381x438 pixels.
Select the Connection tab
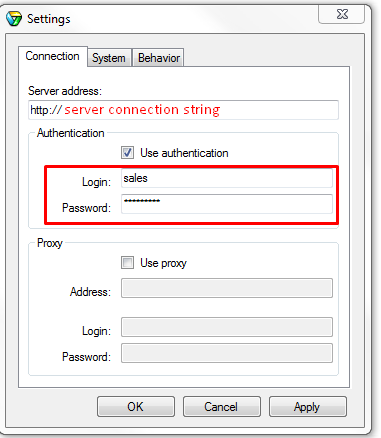coord(53,56)
